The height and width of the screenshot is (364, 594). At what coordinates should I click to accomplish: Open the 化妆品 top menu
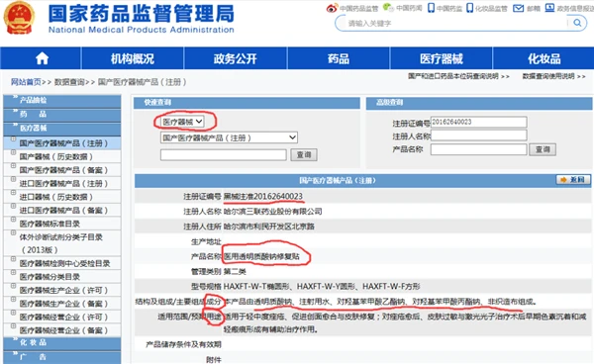pos(544,58)
